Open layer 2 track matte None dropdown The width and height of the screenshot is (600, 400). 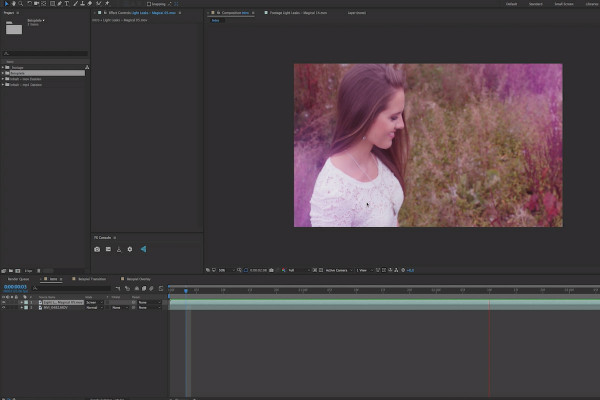pos(120,308)
